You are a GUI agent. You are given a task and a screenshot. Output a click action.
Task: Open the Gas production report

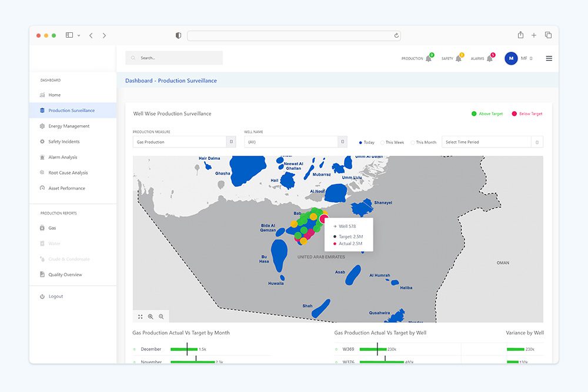pos(73,228)
